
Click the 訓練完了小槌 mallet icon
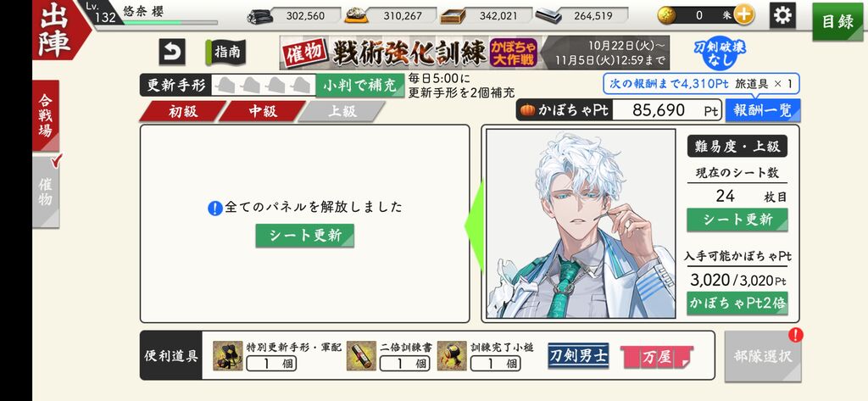click(452, 355)
